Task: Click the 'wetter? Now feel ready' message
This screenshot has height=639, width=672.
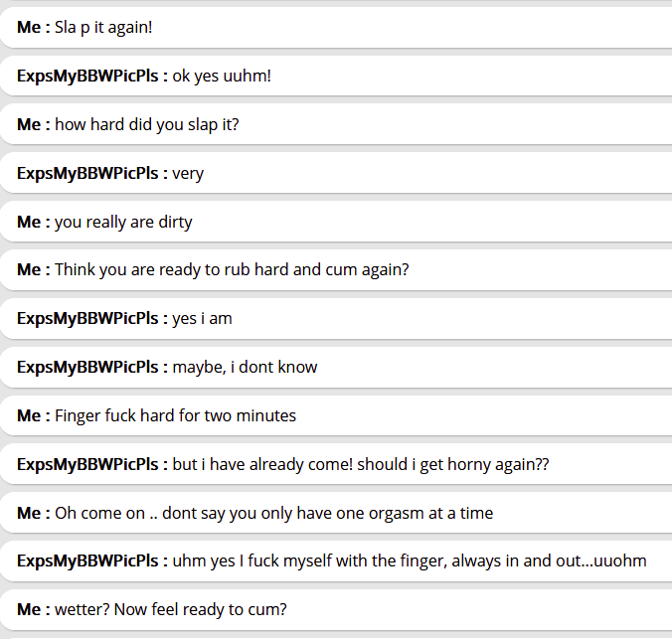Action: [x=170, y=609]
